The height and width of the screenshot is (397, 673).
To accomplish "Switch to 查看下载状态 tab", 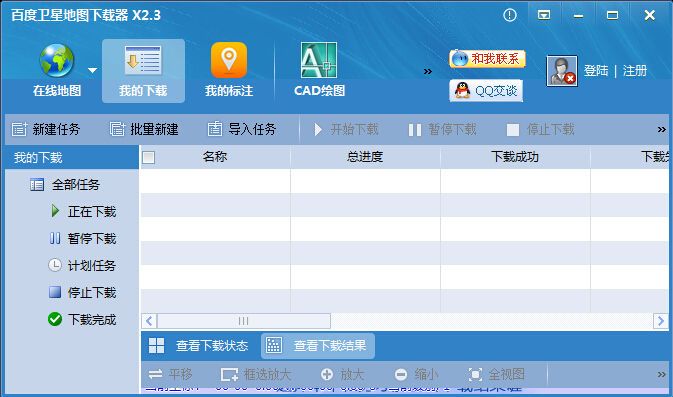I will tap(199, 345).
